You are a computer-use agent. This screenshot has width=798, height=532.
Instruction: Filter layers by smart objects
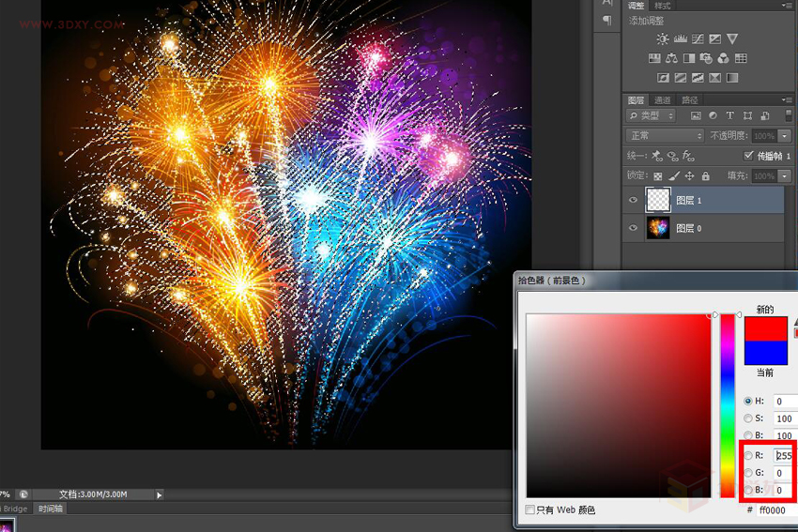(x=764, y=116)
